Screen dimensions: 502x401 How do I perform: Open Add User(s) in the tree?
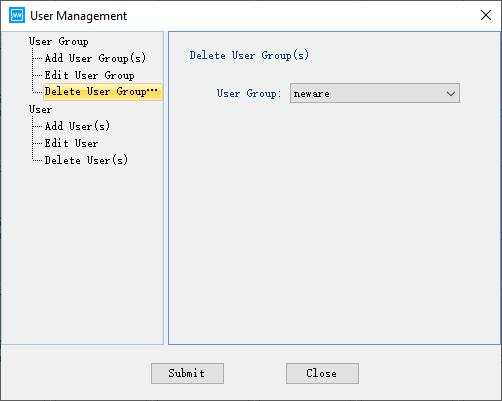tap(77, 126)
